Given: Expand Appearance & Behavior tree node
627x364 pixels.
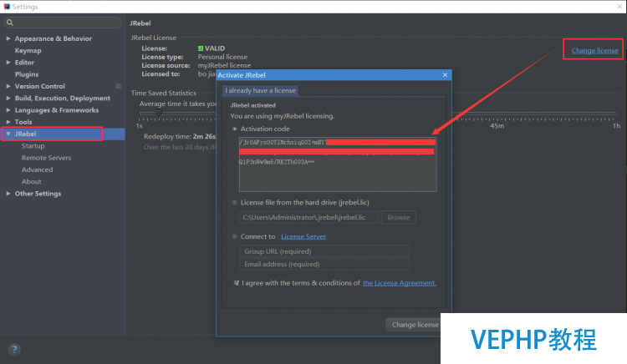Looking at the screenshot, I should (8, 38).
